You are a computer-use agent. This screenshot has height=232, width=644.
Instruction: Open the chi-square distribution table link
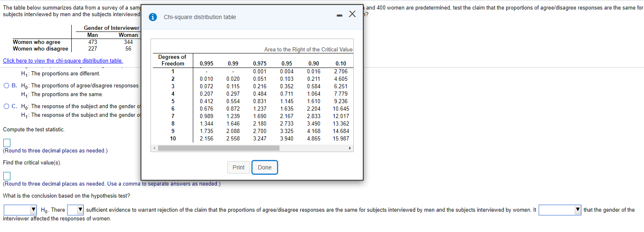[63, 60]
